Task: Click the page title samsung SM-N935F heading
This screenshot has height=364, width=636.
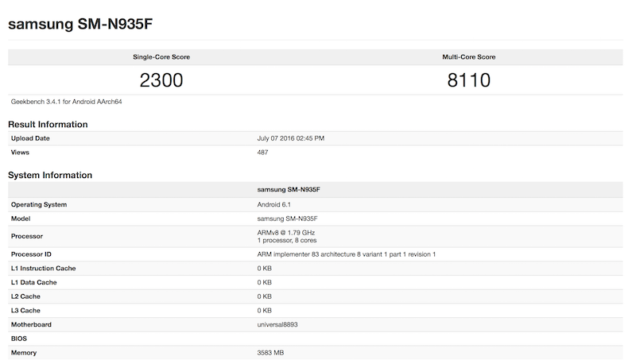Action: pos(80,23)
